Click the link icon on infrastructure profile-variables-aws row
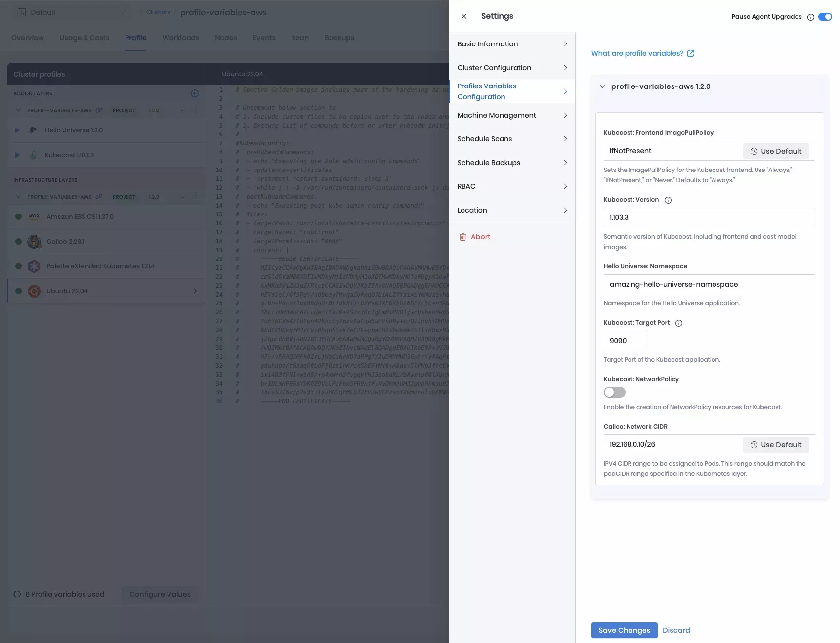840x643 pixels. coord(99,197)
